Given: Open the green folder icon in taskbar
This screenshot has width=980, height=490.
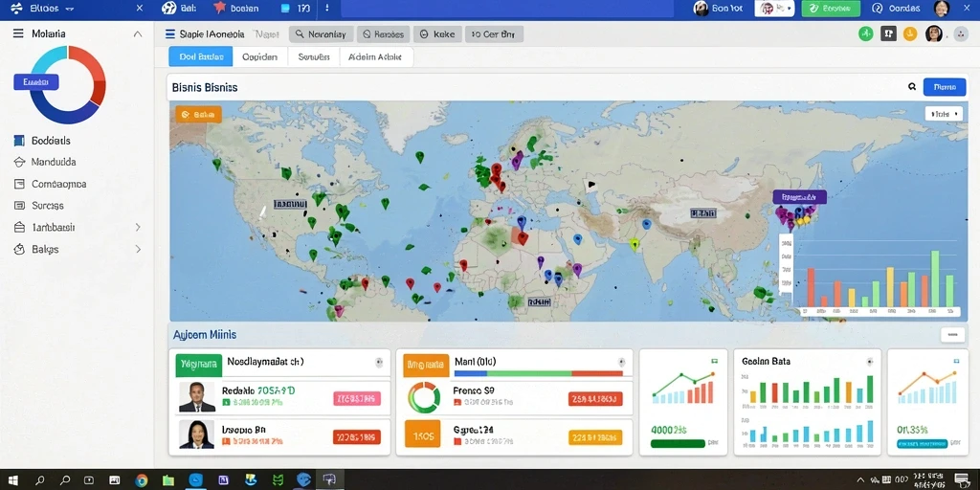Looking at the screenshot, I should click(x=168, y=480).
